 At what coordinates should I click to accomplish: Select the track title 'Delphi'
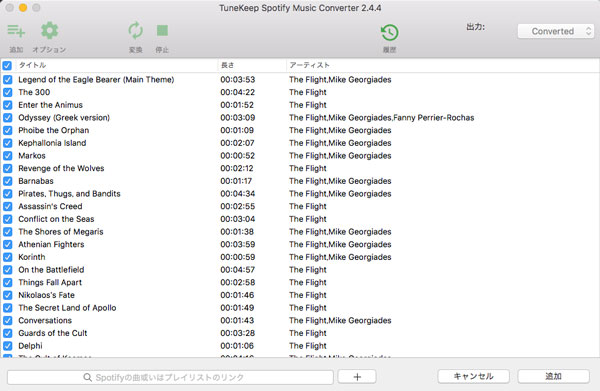click(31, 346)
